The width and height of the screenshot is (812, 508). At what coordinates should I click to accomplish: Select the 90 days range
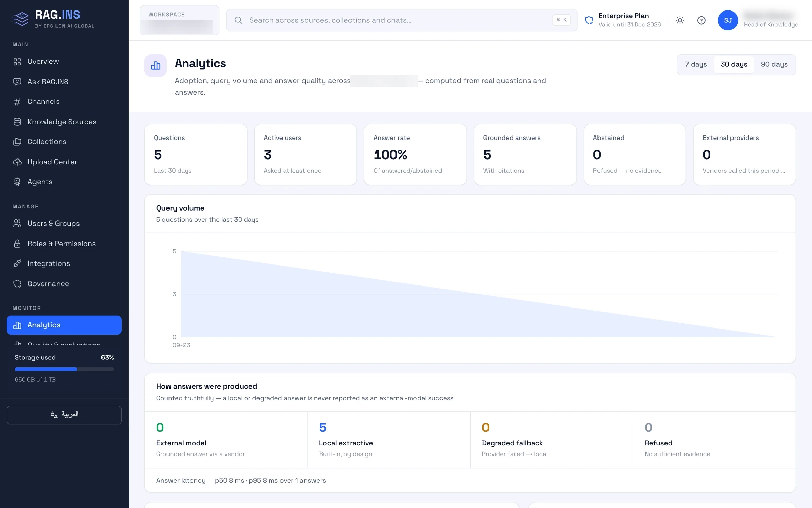tap(774, 64)
